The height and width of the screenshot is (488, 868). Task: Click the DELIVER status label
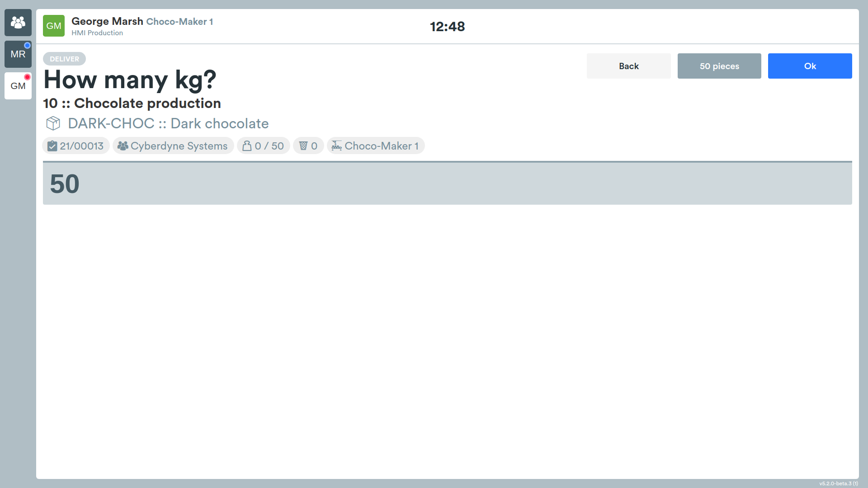coord(64,59)
